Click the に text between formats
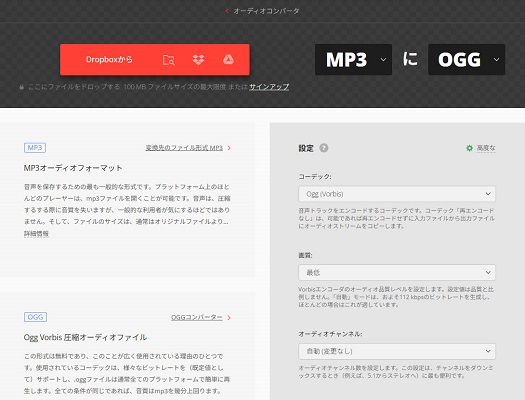This screenshot has height=400, width=525. point(410,59)
